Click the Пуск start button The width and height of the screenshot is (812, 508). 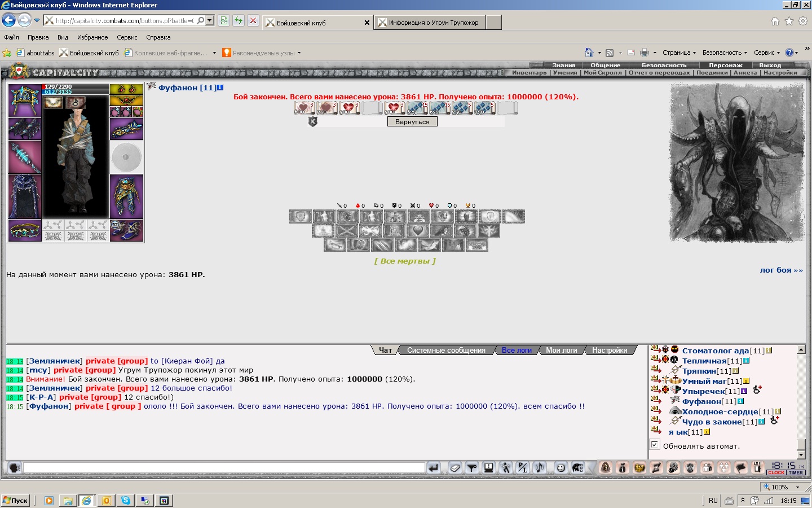click(x=15, y=500)
